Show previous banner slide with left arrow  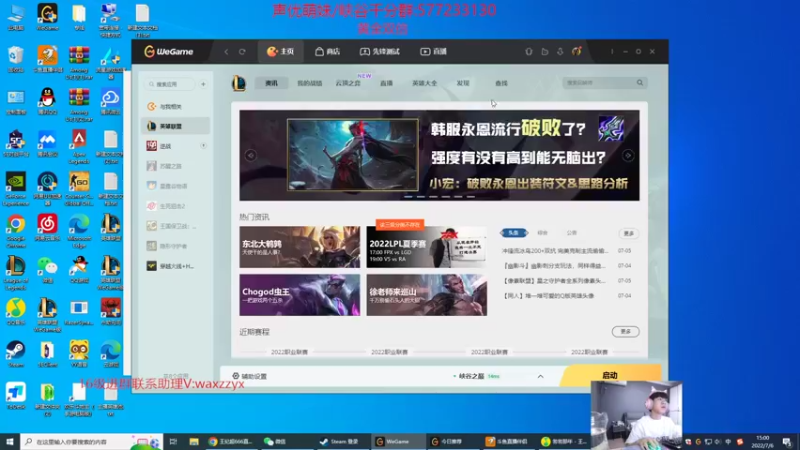(251, 155)
